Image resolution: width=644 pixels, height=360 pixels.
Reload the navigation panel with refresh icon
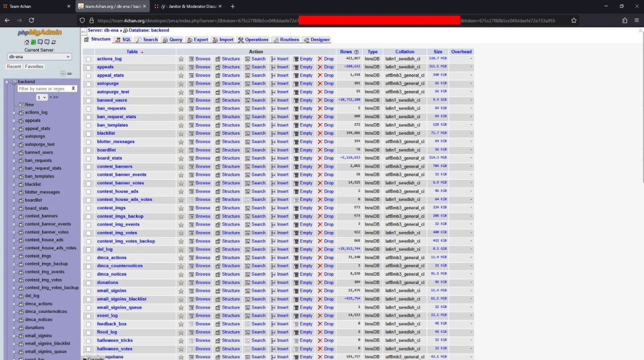point(53,42)
